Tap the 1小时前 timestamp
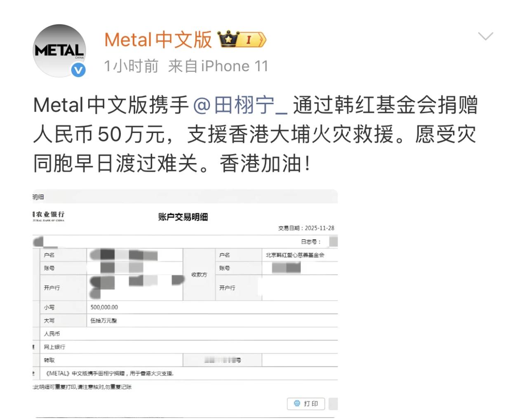 pyautogui.click(x=131, y=66)
